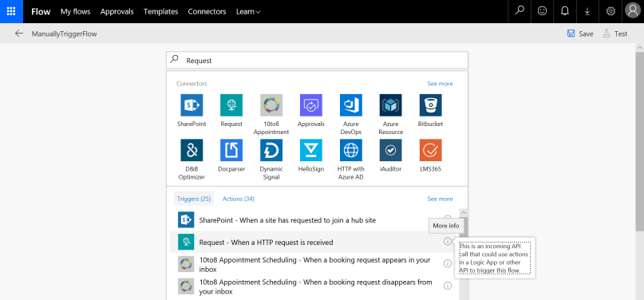Click info icon for booking request appears trigger
This screenshot has height=300, width=644.
coord(447,263)
